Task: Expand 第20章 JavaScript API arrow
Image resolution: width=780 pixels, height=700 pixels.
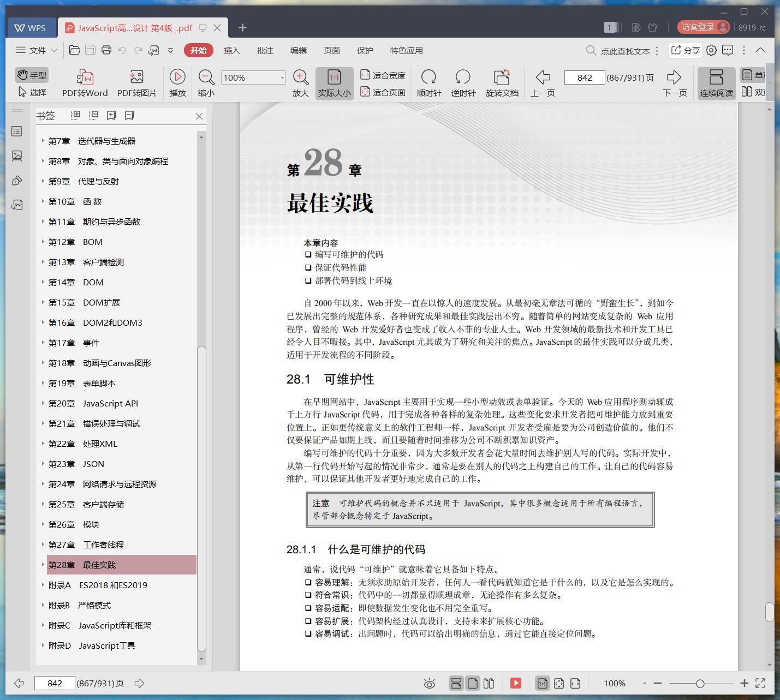Action: [44, 403]
